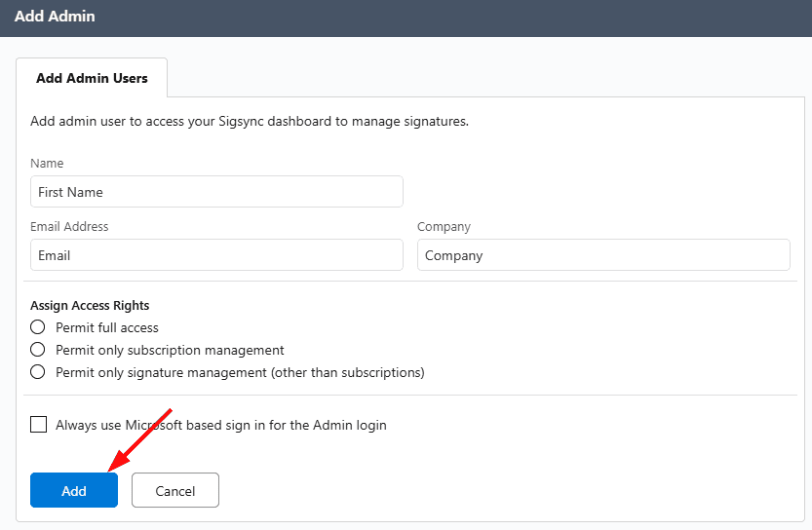
Task: Click the Email Address field label
Action: 69,227
